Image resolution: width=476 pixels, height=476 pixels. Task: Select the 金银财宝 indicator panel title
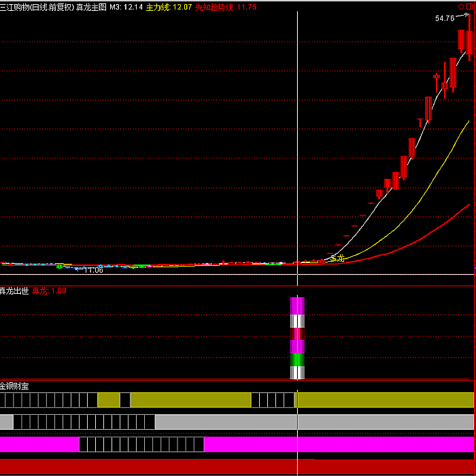pyautogui.click(x=14, y=386)
